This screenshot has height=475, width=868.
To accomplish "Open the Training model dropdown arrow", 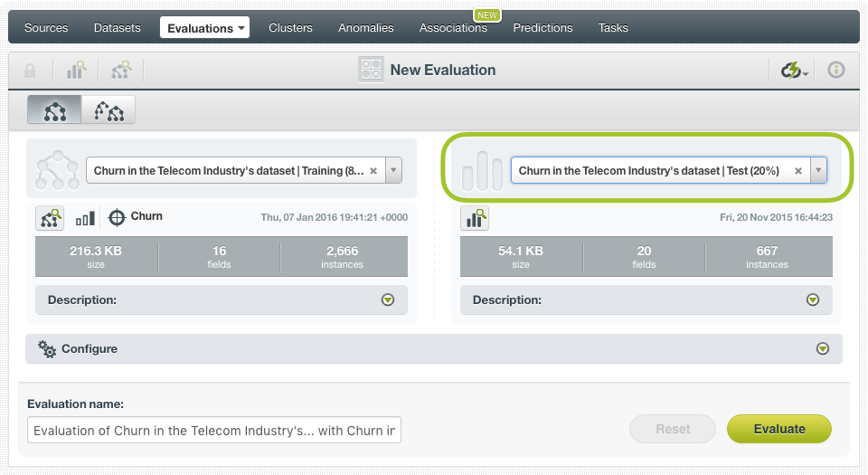I will tap(393, 170).
